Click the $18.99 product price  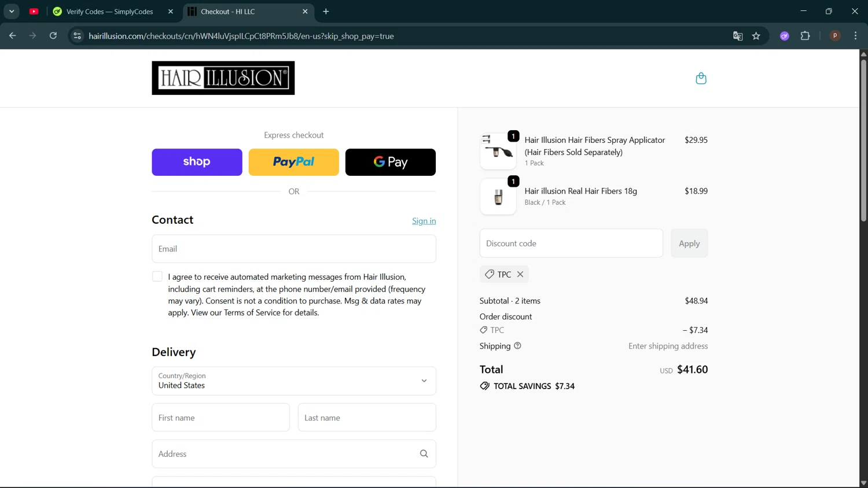click(696, 191)
